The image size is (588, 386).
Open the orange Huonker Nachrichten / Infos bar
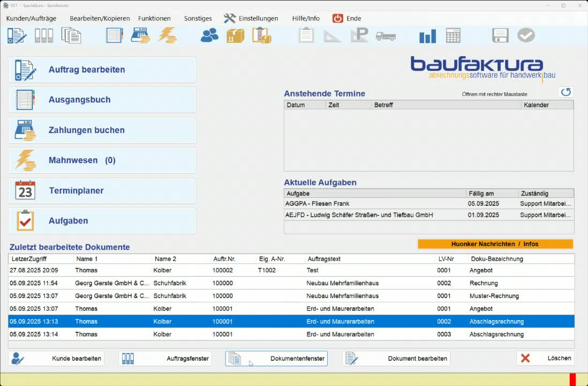(495, 244)
